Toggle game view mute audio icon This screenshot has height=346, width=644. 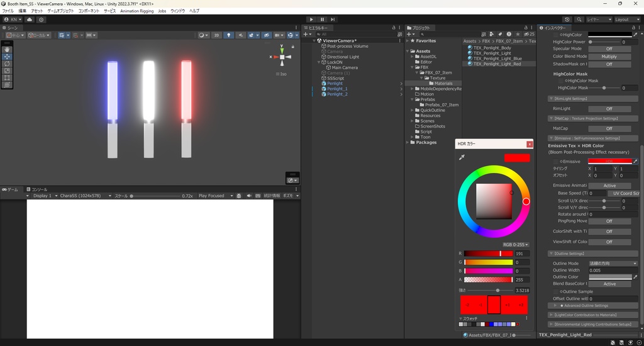tap(248, 196)
